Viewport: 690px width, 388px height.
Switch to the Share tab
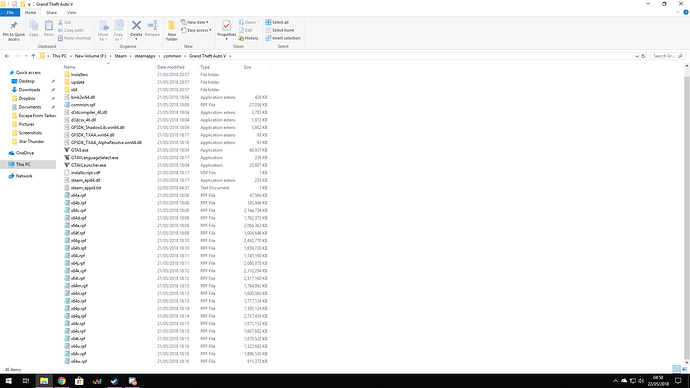coord(51,13)
